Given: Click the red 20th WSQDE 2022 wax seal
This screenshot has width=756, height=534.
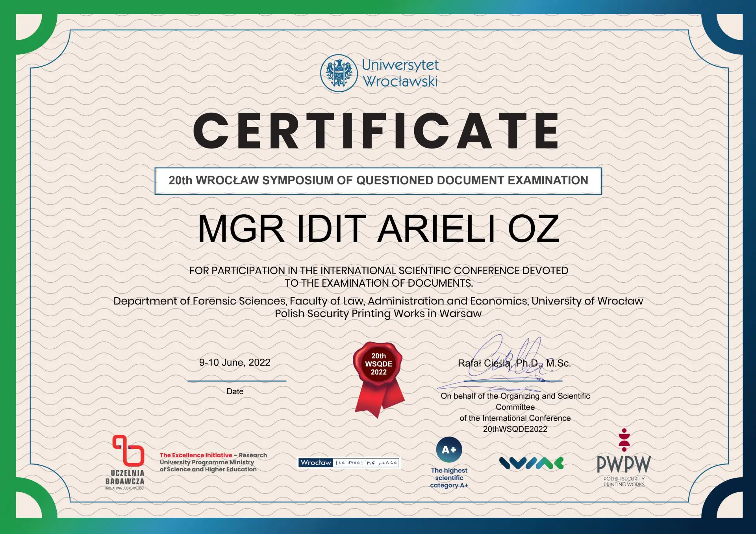Looking at the screenshot, I should (x=378, y=364).
